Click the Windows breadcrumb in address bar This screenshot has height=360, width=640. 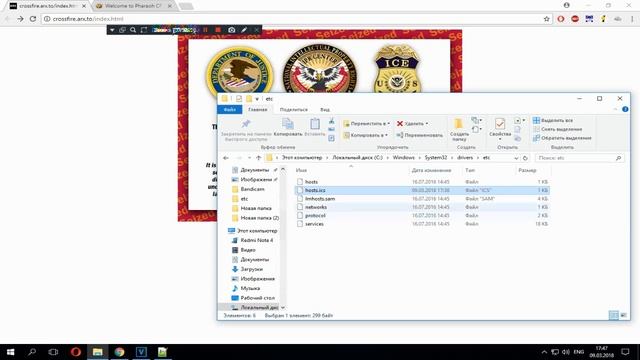[404, 158]
